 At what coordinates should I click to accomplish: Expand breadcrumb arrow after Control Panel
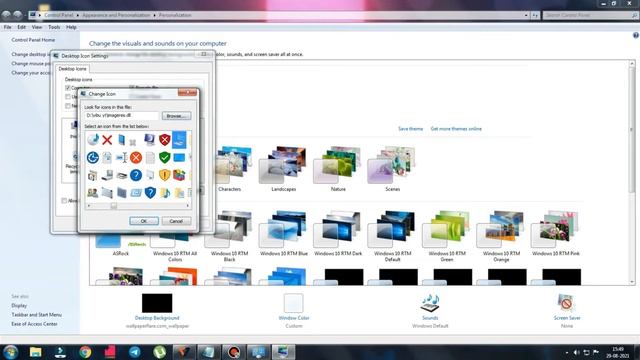tap(78, 15)
